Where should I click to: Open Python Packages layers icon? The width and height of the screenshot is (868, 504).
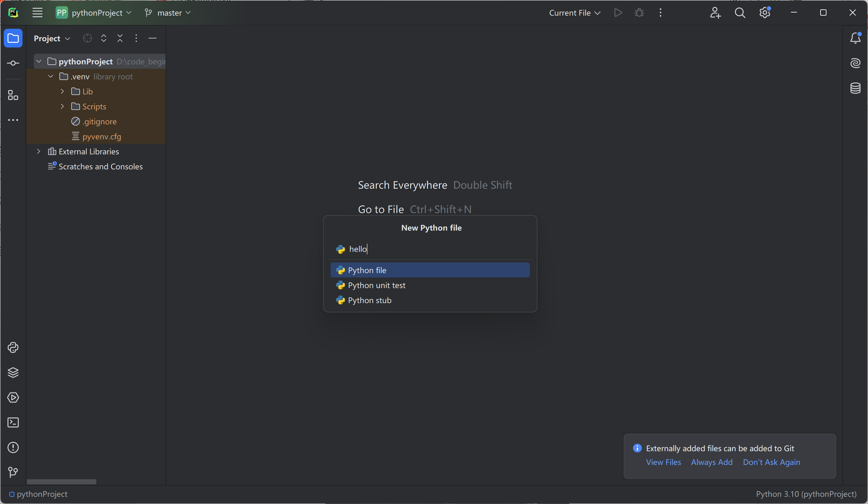coord(13,372)
